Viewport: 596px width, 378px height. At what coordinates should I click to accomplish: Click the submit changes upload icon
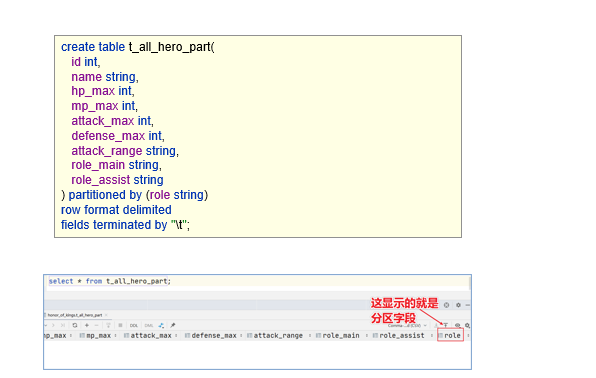tap(108, 326)
